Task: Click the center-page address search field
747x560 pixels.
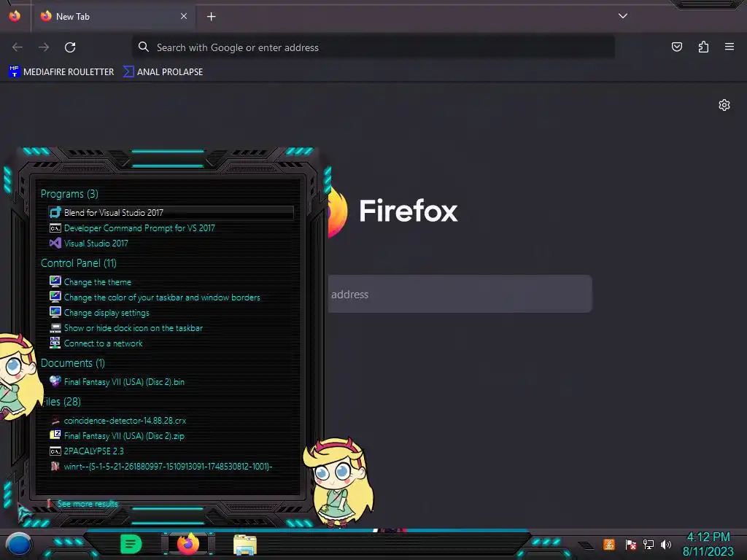Action: (460, 294)
